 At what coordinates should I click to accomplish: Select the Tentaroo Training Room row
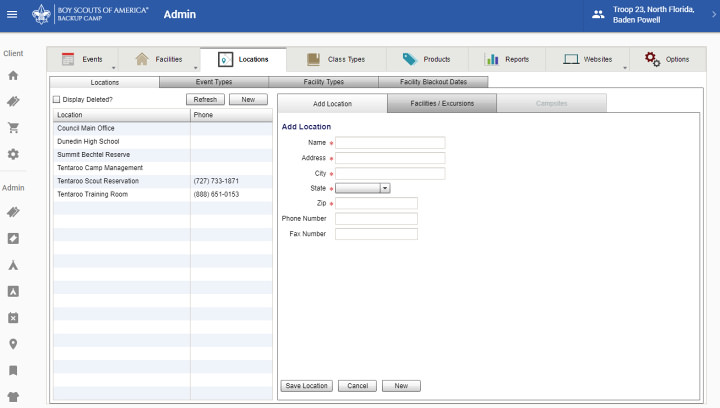coord(163,194)
